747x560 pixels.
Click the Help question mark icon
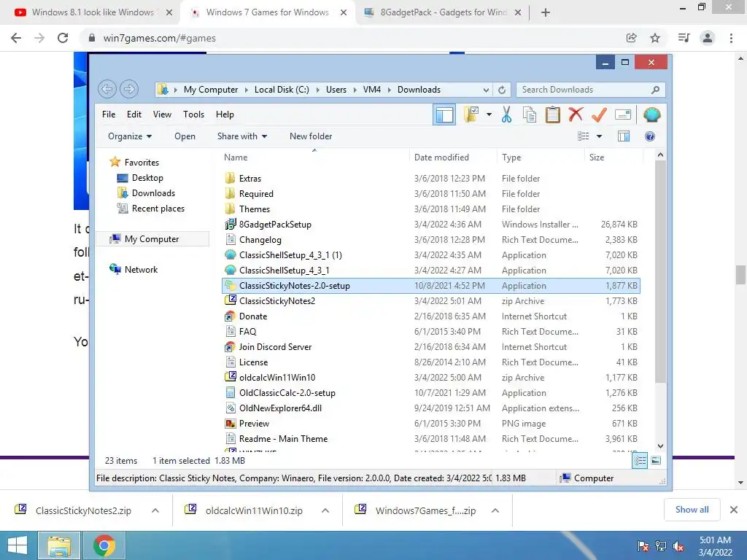650,136
